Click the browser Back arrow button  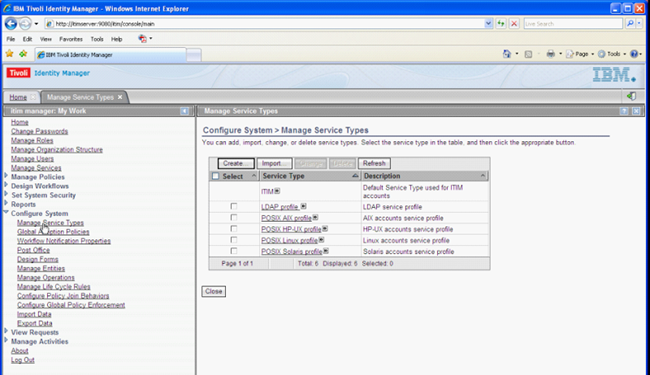pos(11,24)
